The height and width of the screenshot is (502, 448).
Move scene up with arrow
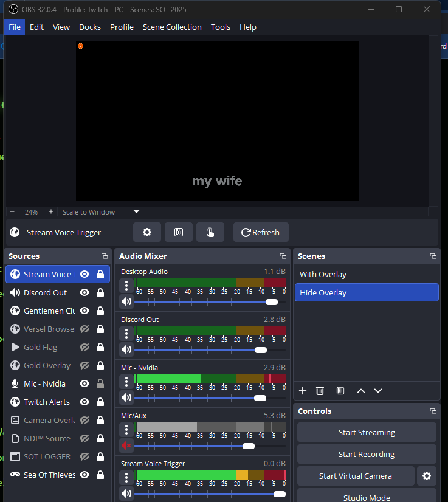click(x=361, y=391)
